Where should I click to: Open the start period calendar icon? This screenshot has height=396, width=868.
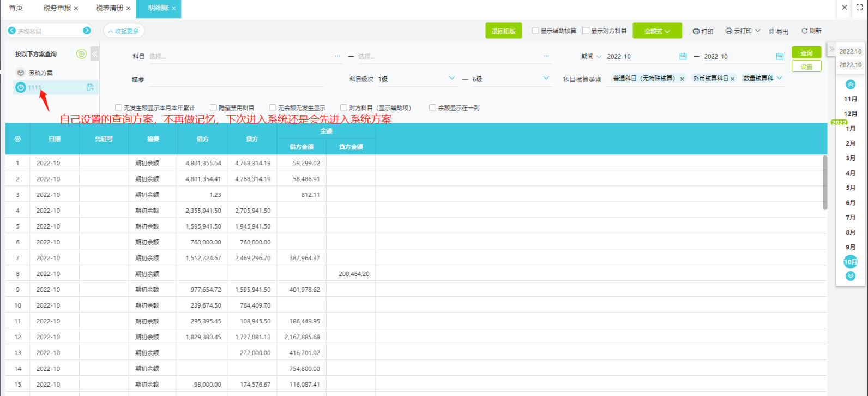tap(683, 56)
